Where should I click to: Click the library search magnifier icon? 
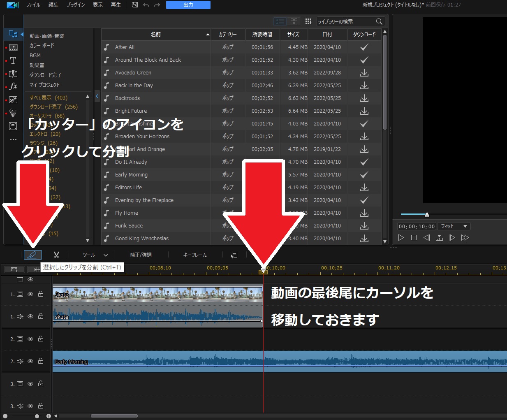[x=379, y=21]
